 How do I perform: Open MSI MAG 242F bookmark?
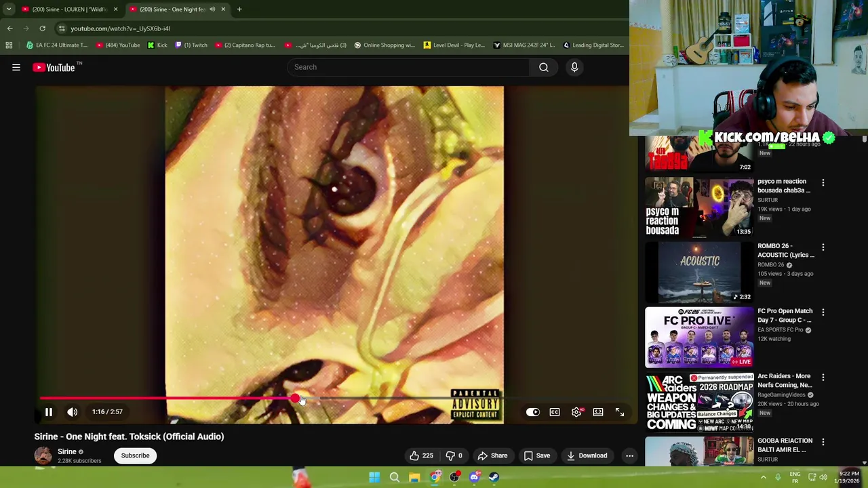tap(524, 45)
